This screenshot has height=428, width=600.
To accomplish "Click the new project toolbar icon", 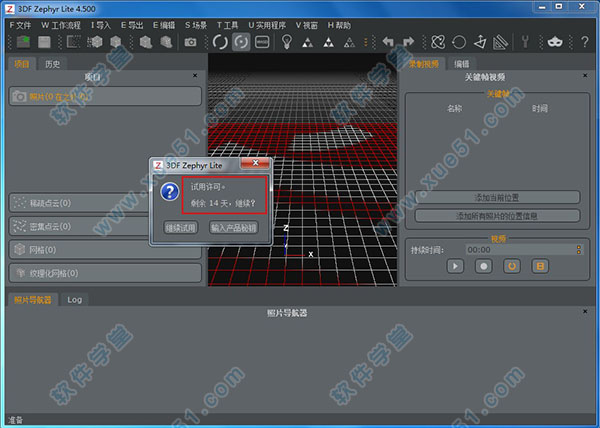I will click(x=24, y=42).
